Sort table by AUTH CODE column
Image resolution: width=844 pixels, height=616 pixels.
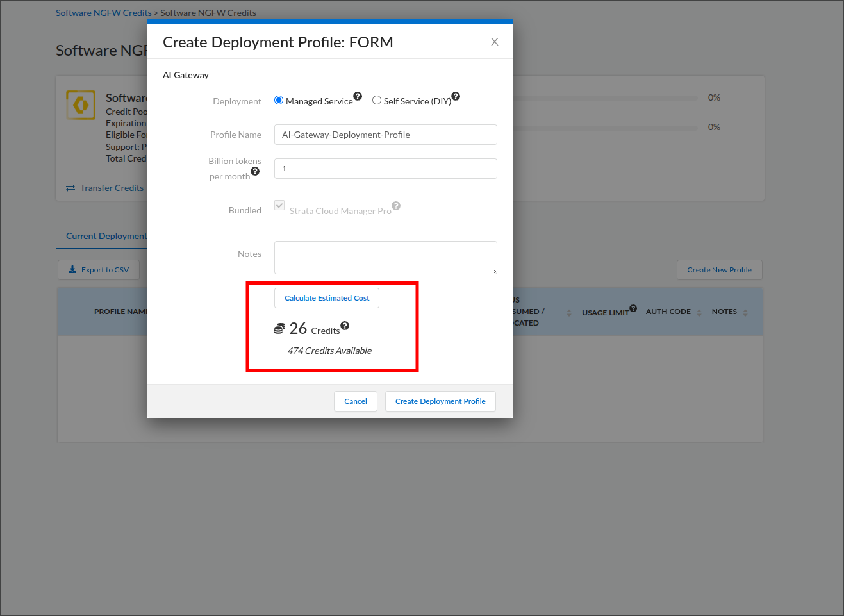click(x=699, y=313)
